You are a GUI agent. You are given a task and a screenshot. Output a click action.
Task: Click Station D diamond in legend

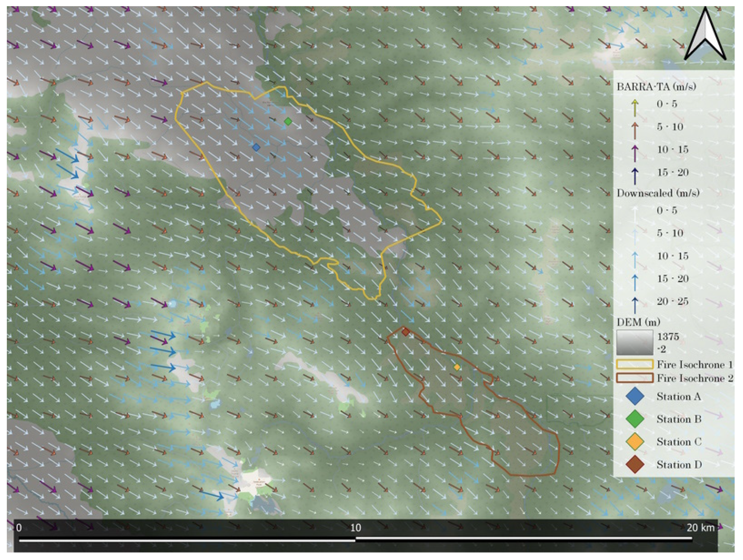click(x=635, y=465)
